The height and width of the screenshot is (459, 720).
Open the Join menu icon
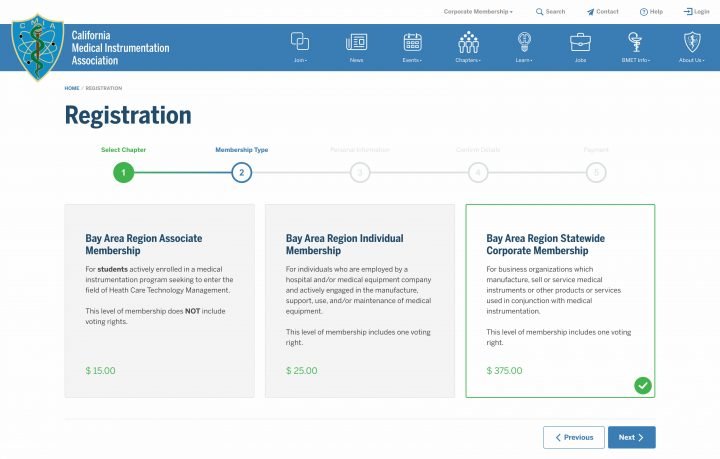300,41
